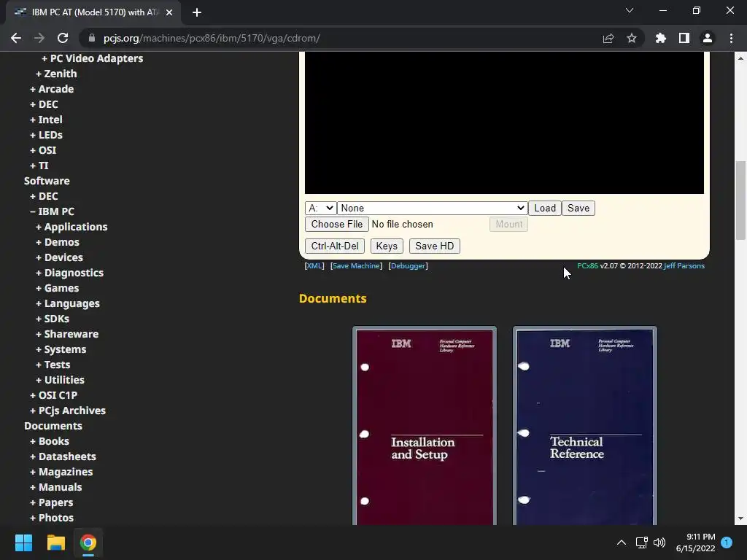Open the Debugger link

pyautogui.click(x=409, y=265)
